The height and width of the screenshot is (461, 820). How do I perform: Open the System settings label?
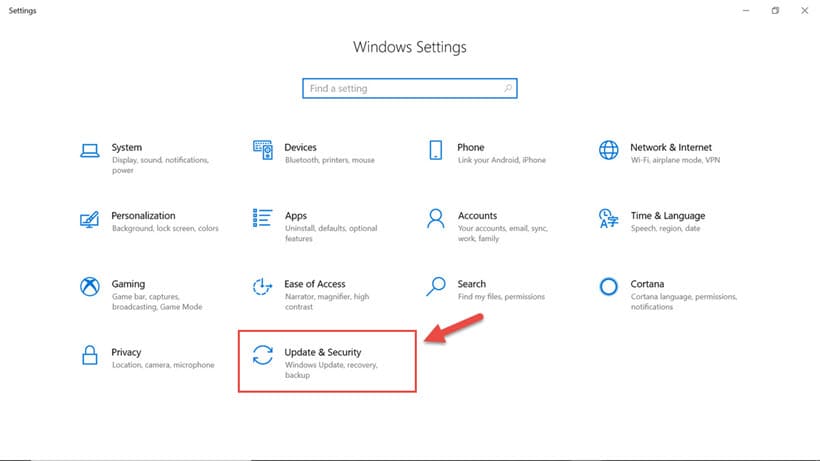point(127,147)
